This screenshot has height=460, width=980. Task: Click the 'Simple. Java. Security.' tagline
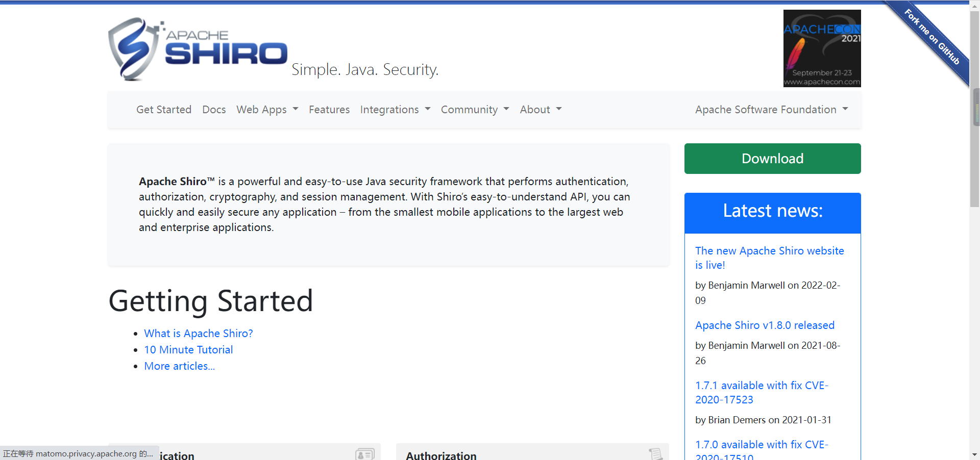pyautogui.click(x=365, y=69)
